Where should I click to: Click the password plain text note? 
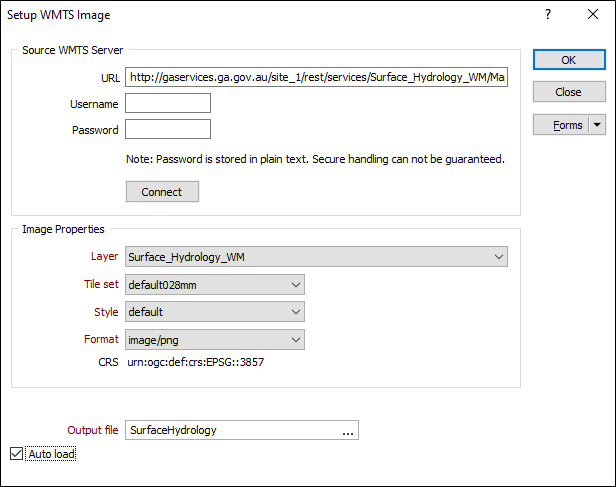(315, 159)
